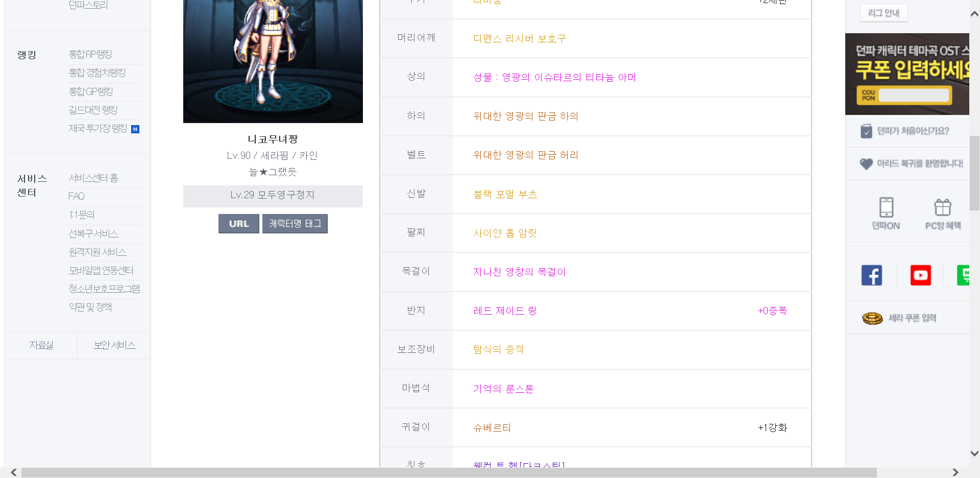Open the YouTube icon link
980x478 pixels.
[x=920, y=275]
